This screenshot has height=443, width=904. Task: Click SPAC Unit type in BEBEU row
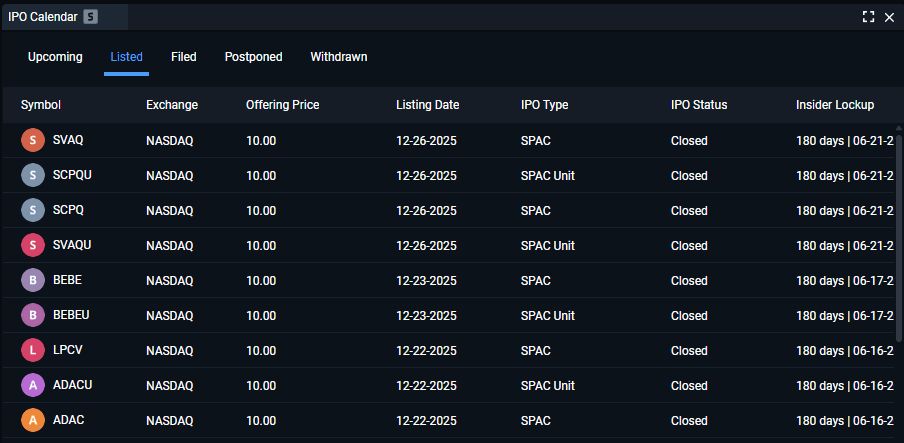pyautogui.click(x=548, y=316)
